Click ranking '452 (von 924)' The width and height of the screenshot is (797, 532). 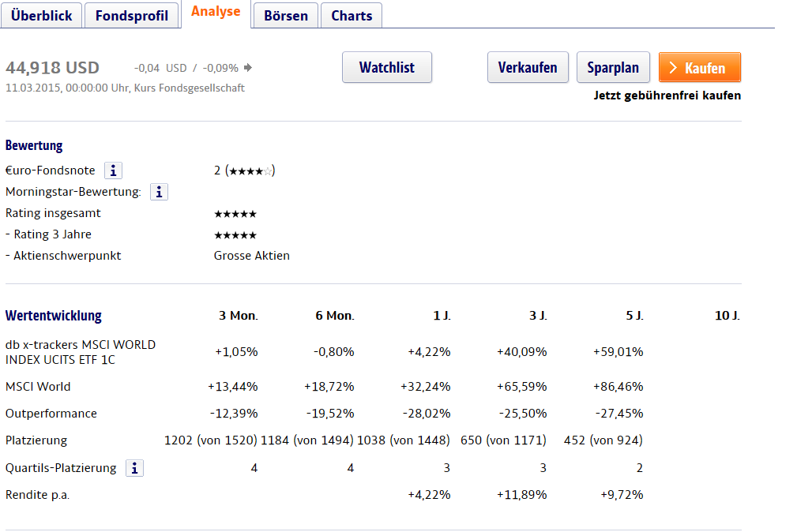(603, 440)
